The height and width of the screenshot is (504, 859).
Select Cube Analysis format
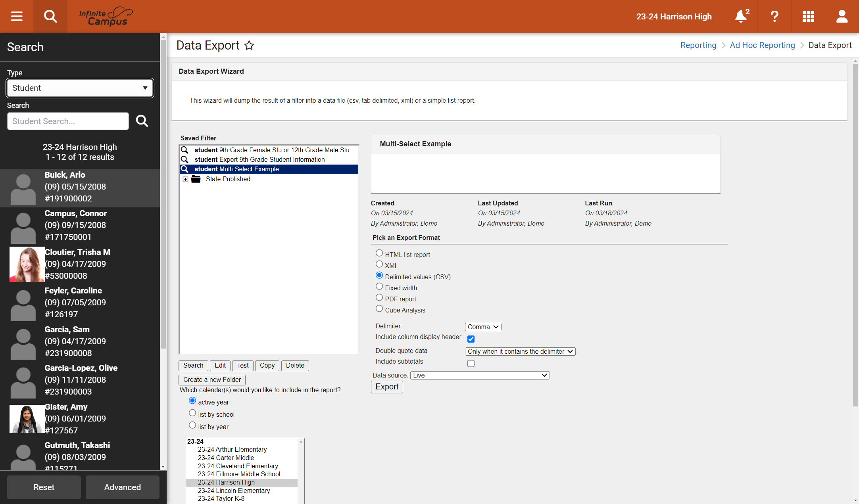point(379,309)
